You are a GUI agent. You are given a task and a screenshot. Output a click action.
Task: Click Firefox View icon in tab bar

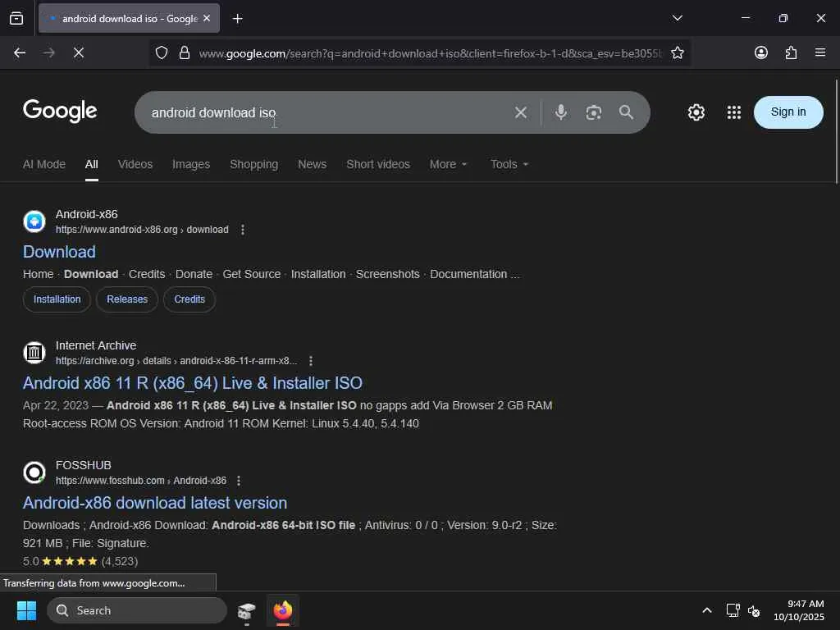tap(16, 18)
